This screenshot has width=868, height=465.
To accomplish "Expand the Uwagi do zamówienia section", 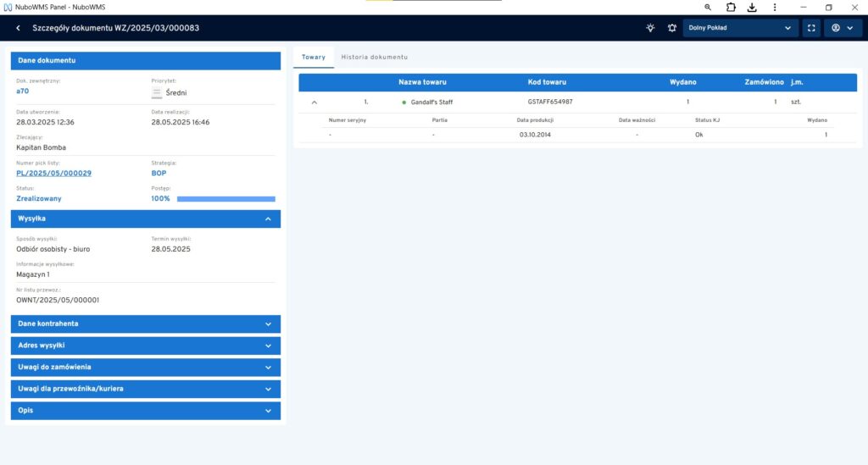I will [x=268, y=367].
